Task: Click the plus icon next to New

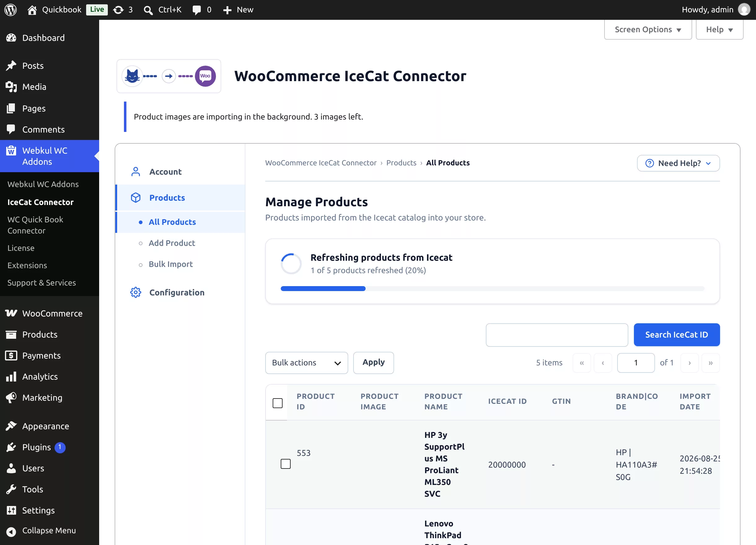Action: coord(227,10)
